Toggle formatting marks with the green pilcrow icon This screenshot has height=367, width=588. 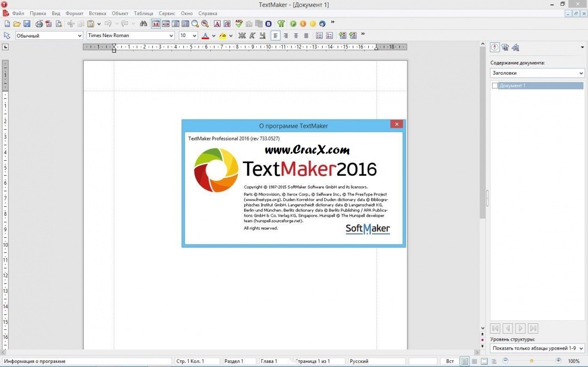pyautogui.click(x=281, y=23)
